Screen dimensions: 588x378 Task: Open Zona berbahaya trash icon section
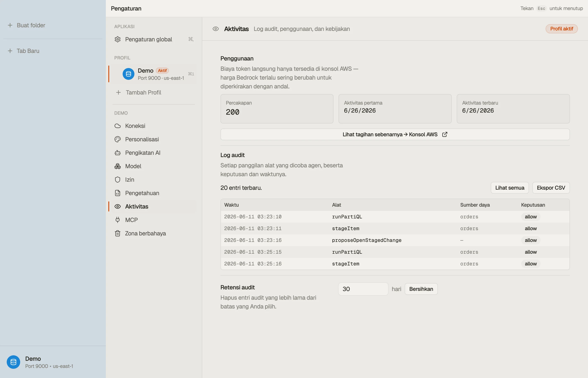(x=118, y=234)
